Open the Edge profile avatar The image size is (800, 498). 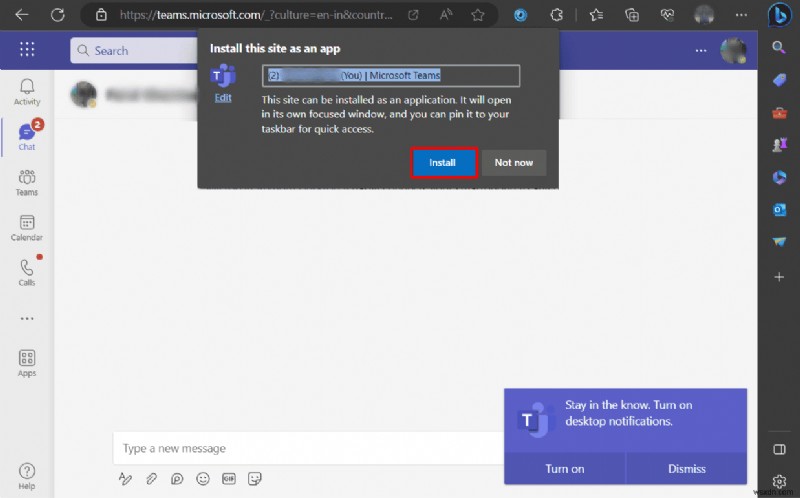704,15
